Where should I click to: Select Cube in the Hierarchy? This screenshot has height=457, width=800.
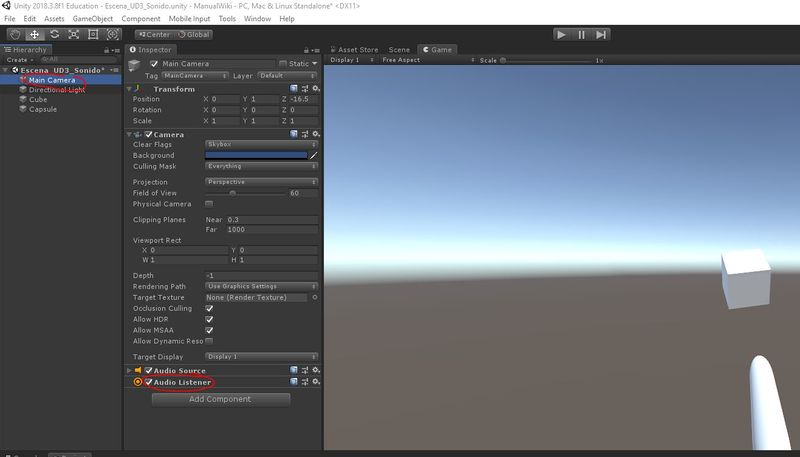point(38,99)
